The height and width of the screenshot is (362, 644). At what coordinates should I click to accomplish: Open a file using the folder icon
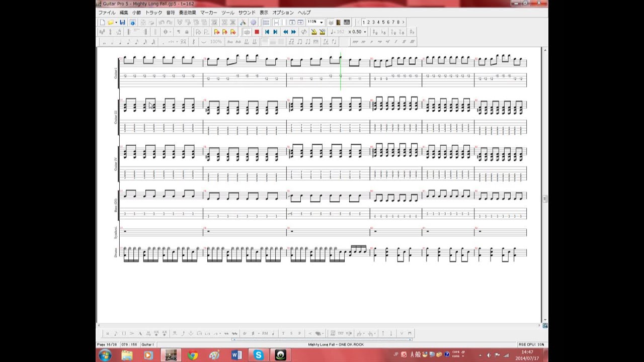point(110,22)
